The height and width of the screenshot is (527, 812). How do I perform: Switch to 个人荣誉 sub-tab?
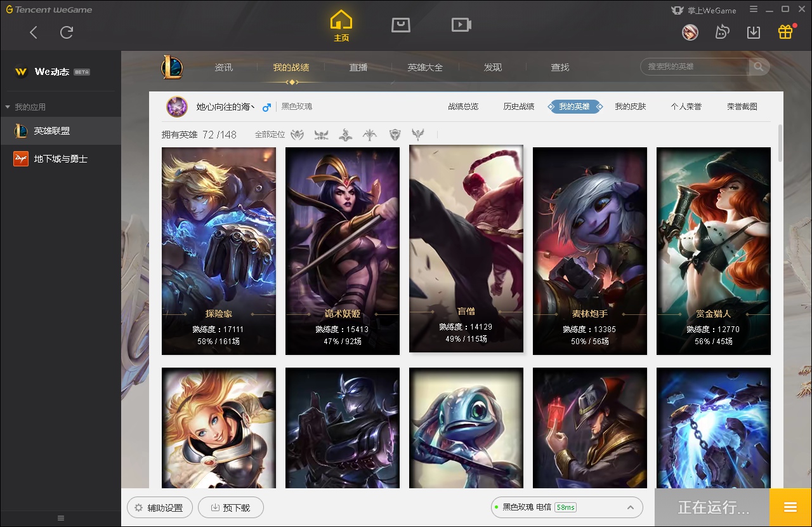coord(686,107)
